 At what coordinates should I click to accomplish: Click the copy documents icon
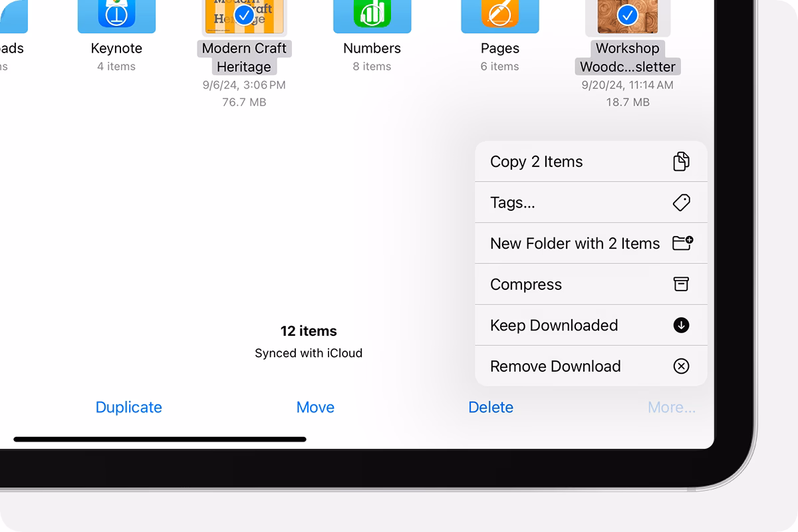pyautogui.click(x=681, y=162)
